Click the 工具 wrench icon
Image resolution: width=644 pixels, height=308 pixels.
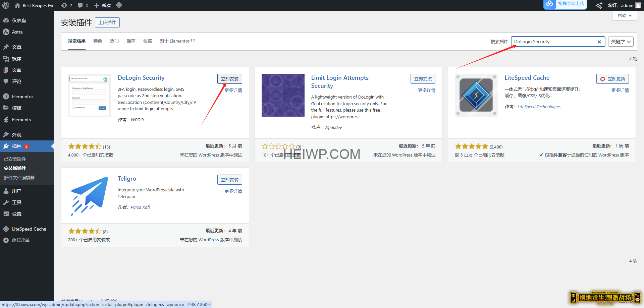click(x=6, y=202)
